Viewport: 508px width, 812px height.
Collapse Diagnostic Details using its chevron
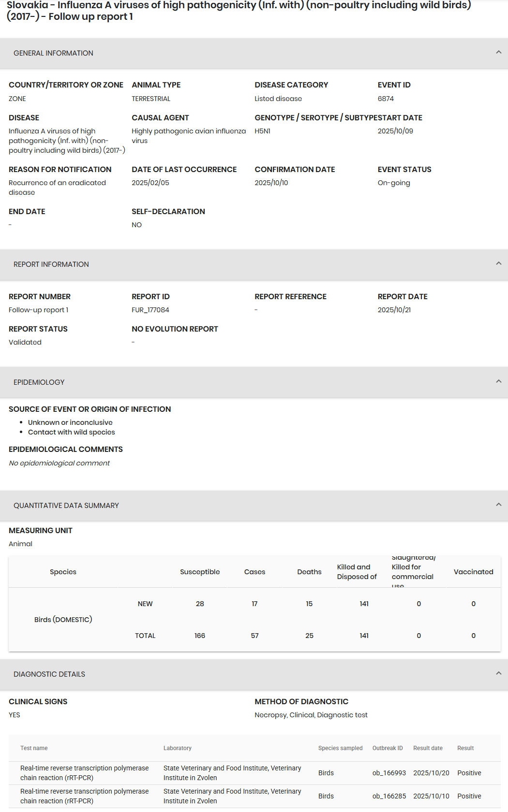click(x=498, y=673)
